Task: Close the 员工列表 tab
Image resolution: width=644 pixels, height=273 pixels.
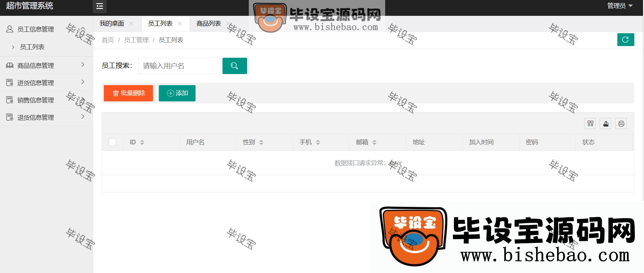Action: pos(180,24)
